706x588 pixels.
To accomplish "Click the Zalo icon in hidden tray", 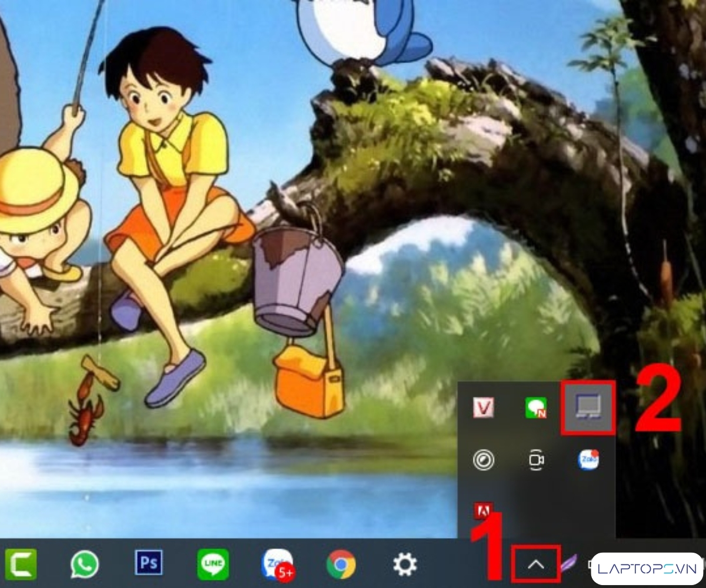I will click(588, 460).
